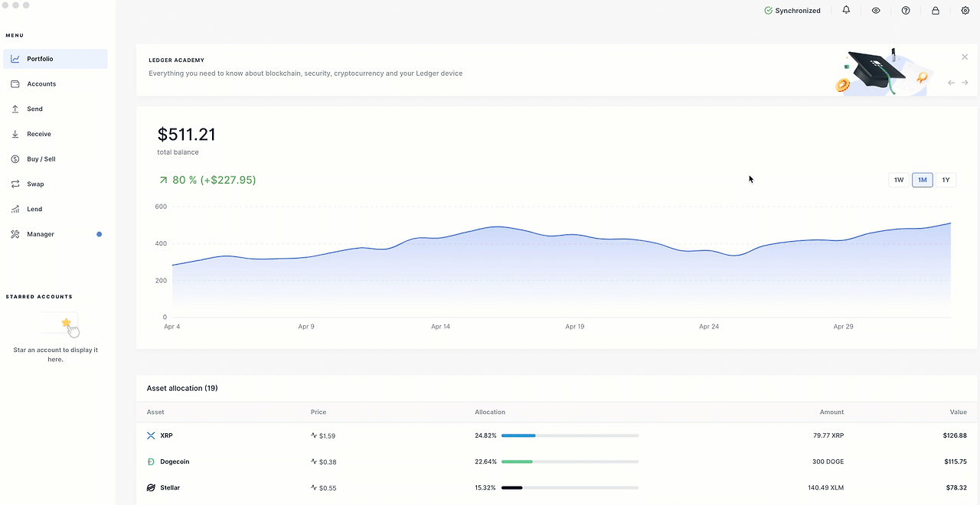
Task: Click Dogecoin allocation bar
Action: click(x=570, y=461)
